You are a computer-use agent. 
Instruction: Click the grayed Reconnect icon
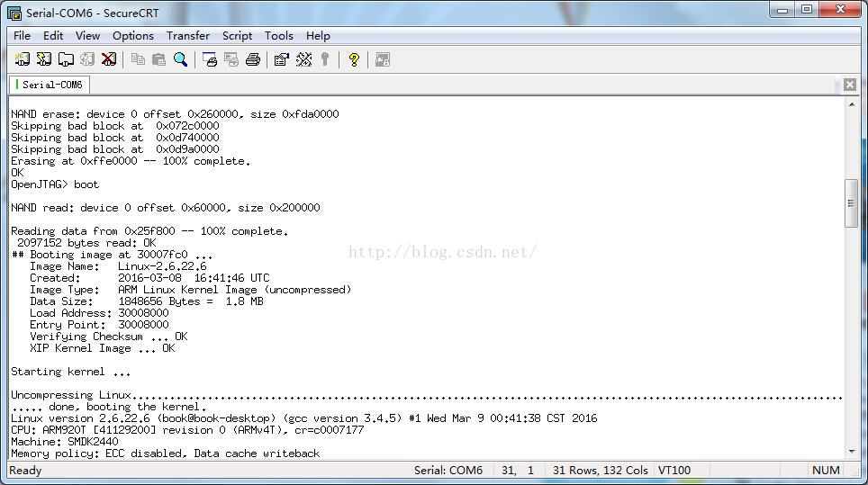87,59
